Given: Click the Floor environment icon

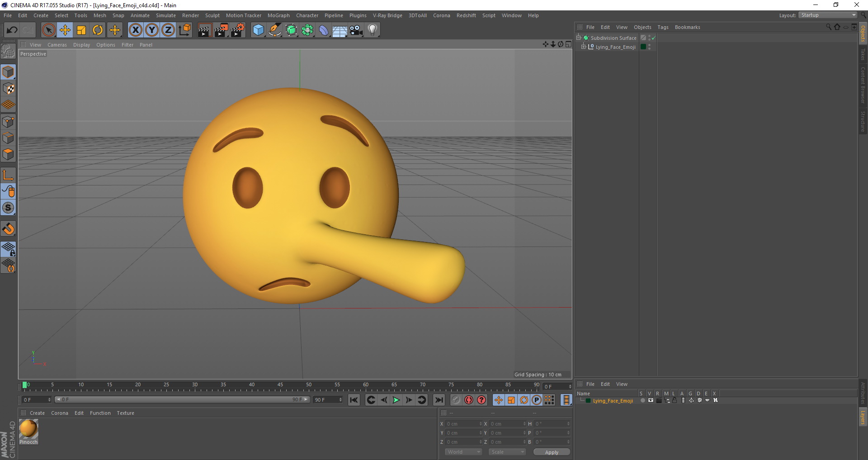Looking at the screenshot, I should coord(340,30).
